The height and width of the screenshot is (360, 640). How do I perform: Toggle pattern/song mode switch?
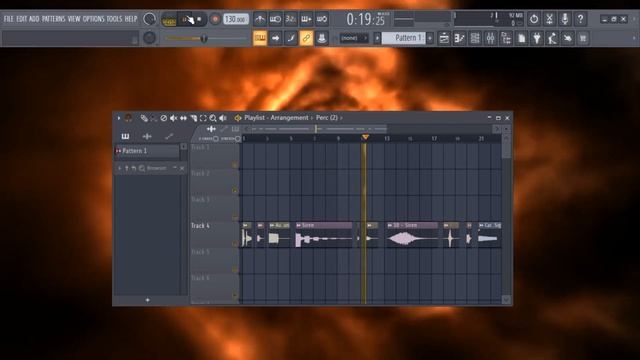point(169,19)
